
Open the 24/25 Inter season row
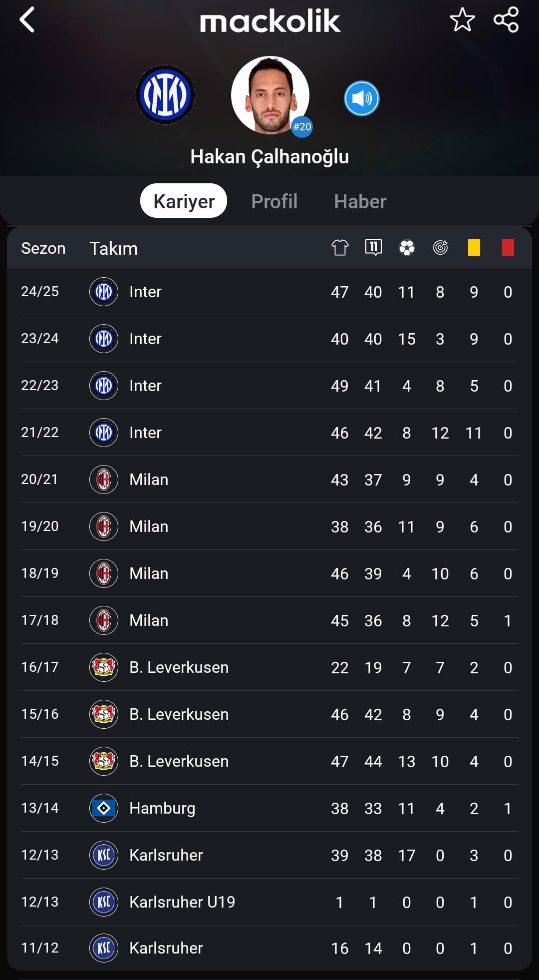coord(269,292)
